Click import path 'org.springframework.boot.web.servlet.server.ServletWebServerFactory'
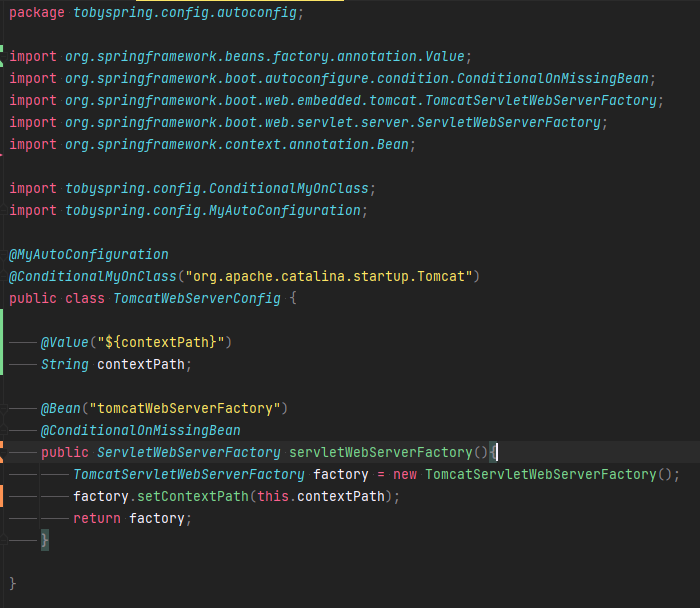This screenshot has height=608, width=700. 333,122
